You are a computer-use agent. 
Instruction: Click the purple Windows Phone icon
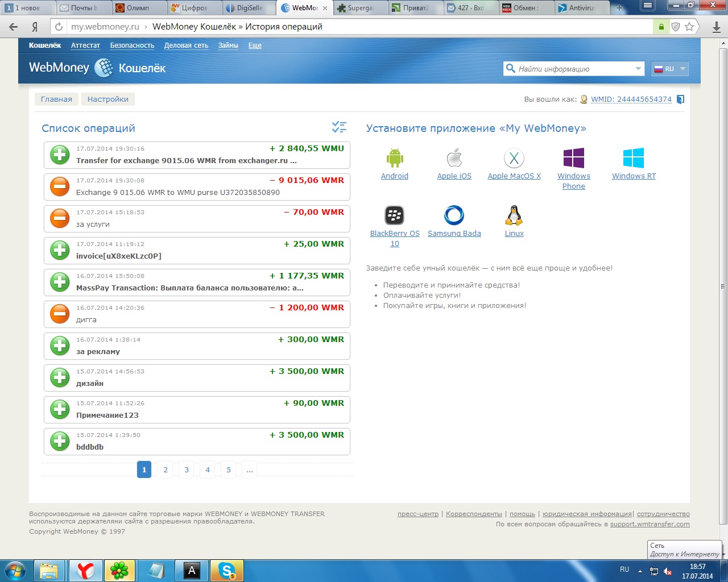click(x=574, y=158)
